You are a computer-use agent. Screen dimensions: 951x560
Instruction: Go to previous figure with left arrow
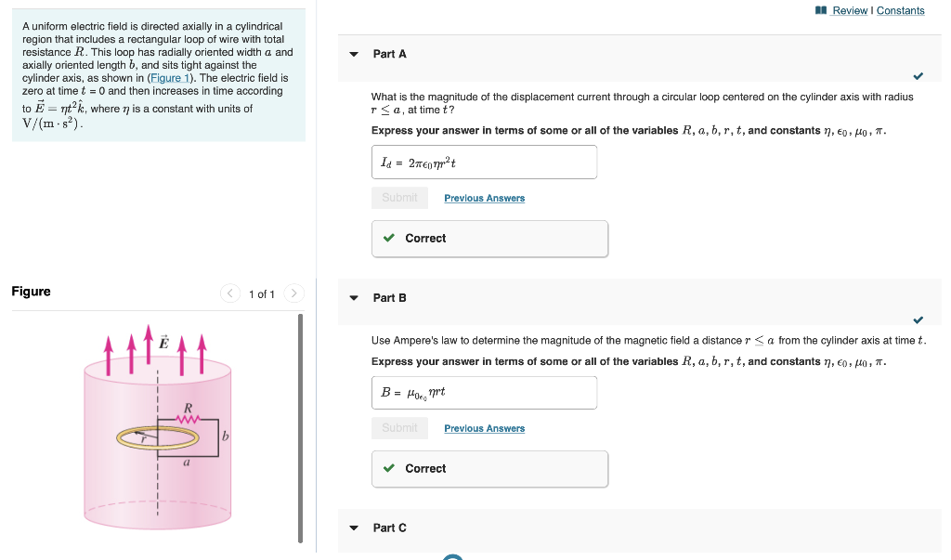pos(229,293)
